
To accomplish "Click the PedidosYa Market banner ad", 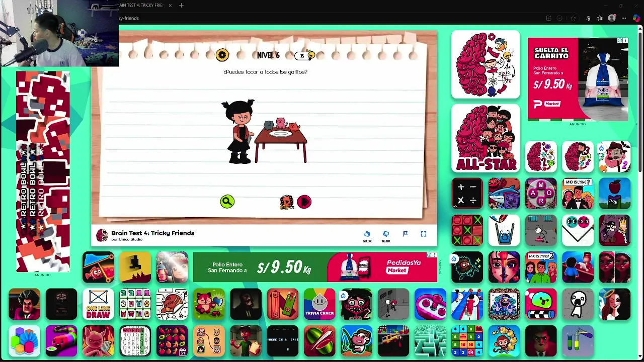I will (x=315, y=267).
